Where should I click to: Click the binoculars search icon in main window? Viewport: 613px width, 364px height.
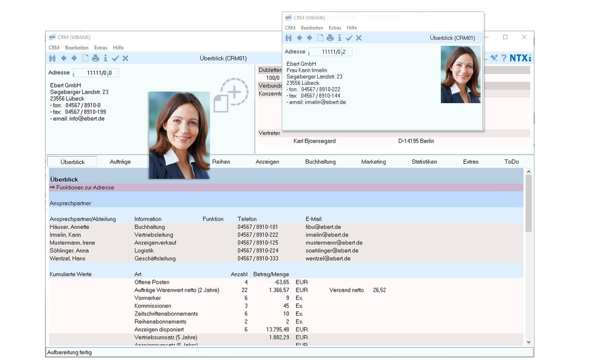(52, 58)
